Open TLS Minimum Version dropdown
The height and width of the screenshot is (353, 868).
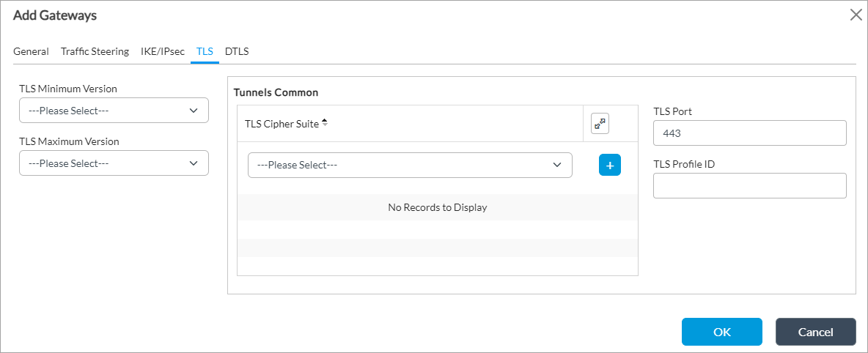[x=114, y=111]
